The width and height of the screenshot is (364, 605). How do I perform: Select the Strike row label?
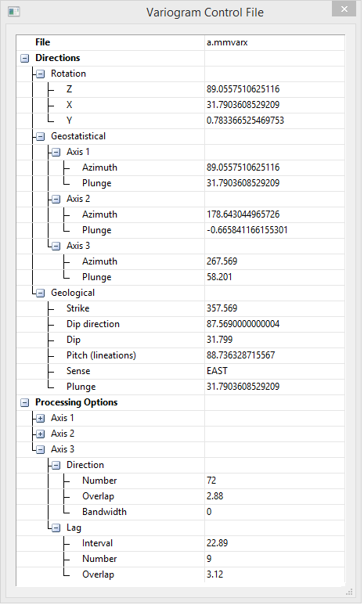point(77,308)
